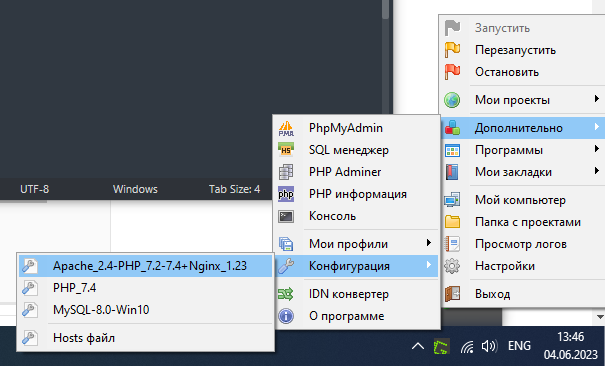Select the Перезапустить menu entry
605x366 pixels.
[x=523, y=50]
